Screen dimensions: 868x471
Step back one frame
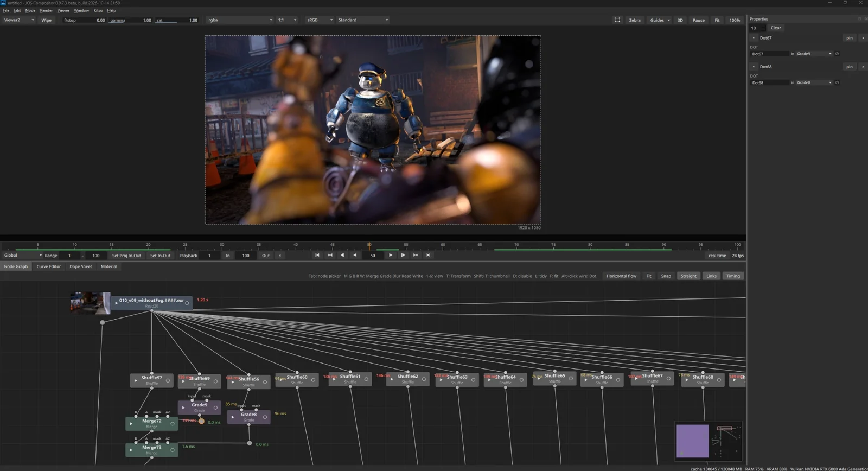pyautogui.click(x=342, y=255)
